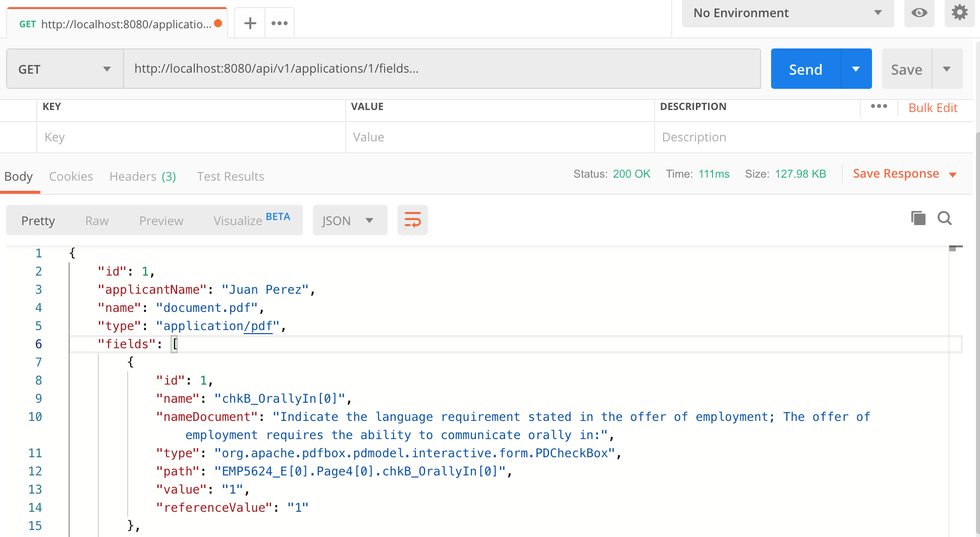Image resolution: width=980 pixels, height=537 pixels.
Task: Switch to the Cookies response tab
Action: 71,177
